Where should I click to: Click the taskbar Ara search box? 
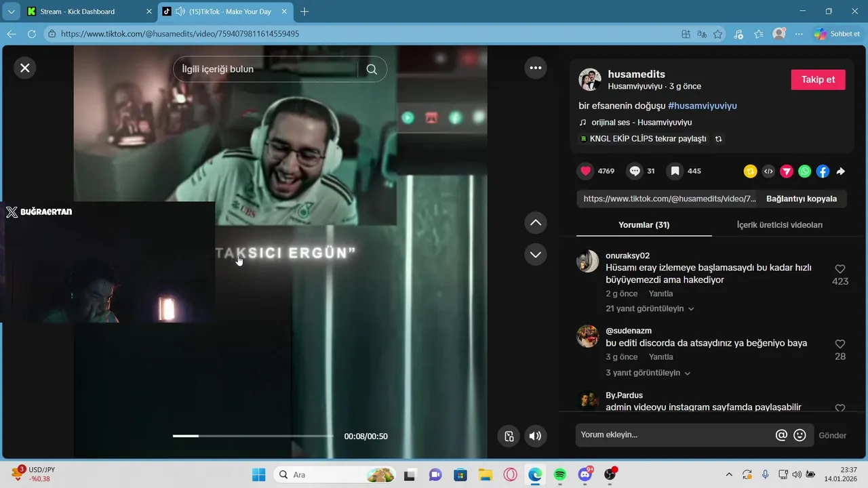point(335,474)
